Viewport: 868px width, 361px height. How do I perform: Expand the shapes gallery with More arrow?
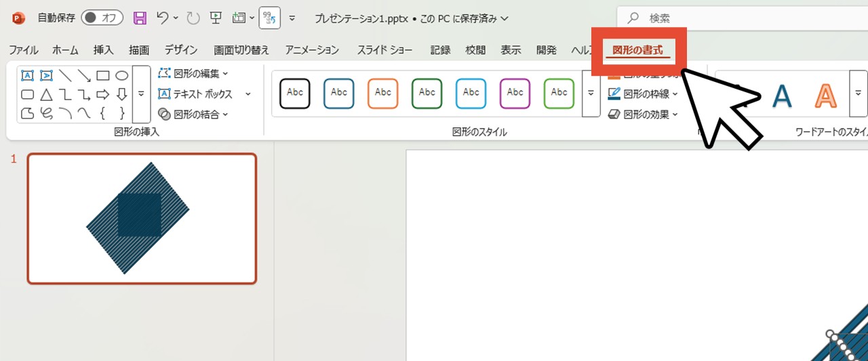(141, 94)
